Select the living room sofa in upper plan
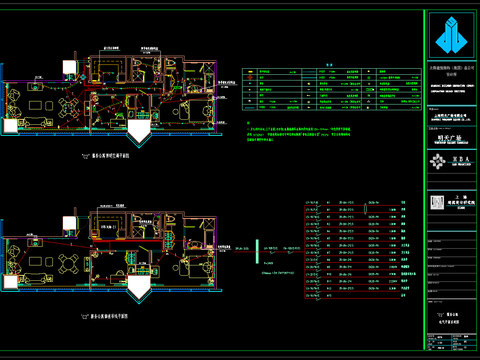480x360 pixels. [36, 122]
